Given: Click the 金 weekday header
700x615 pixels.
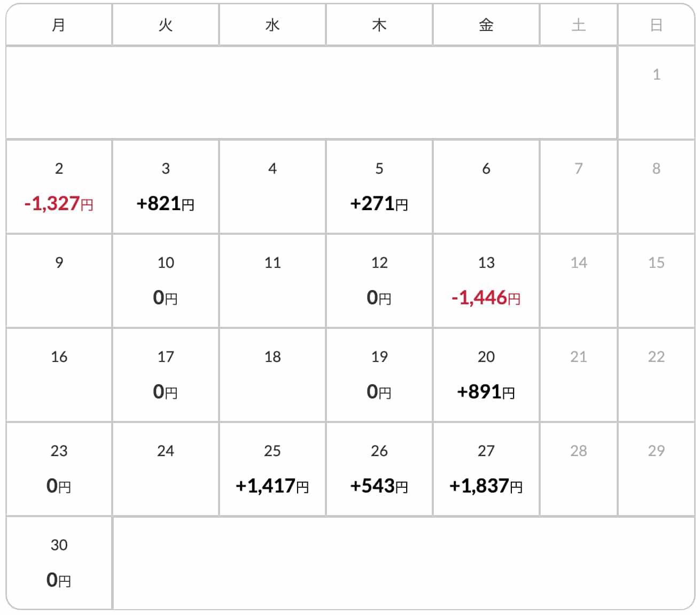Looking at the screenshot, I should point(486,25).
